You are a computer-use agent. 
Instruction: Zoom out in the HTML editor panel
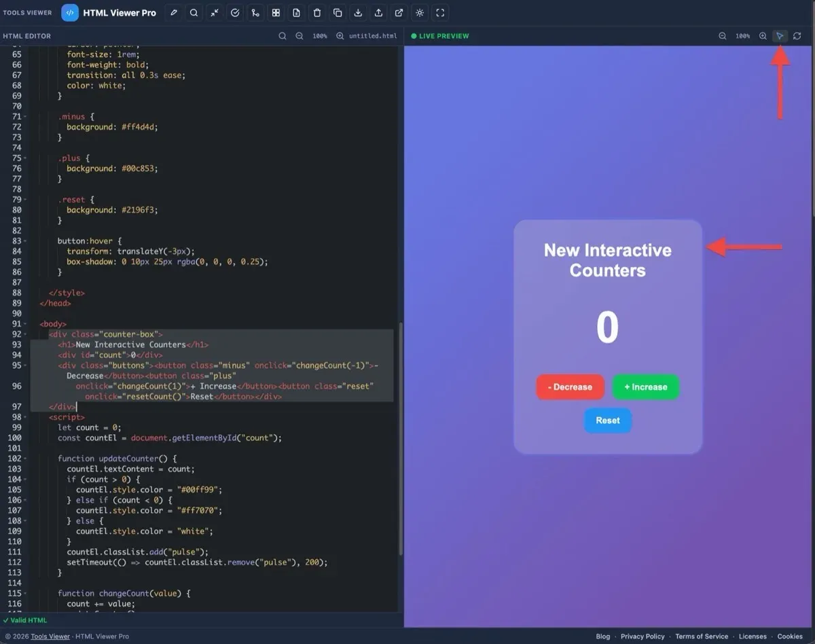(x=300, y=36)
